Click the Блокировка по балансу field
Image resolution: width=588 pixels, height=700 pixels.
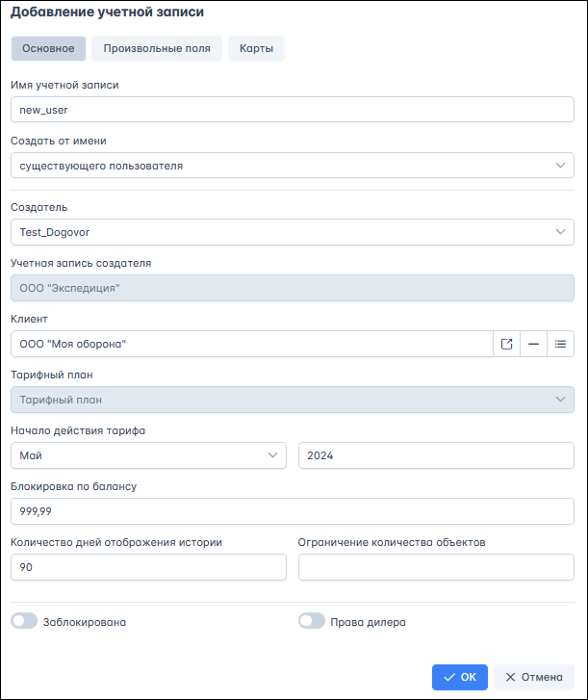tap(293, 511)
